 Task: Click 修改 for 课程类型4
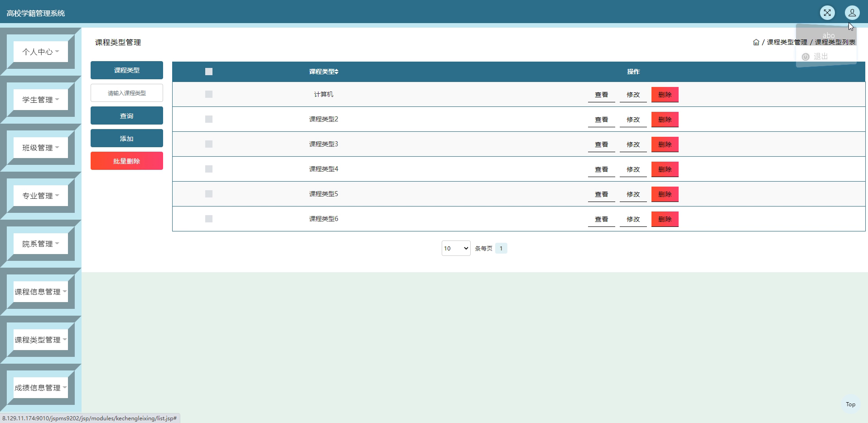(633, 169)
